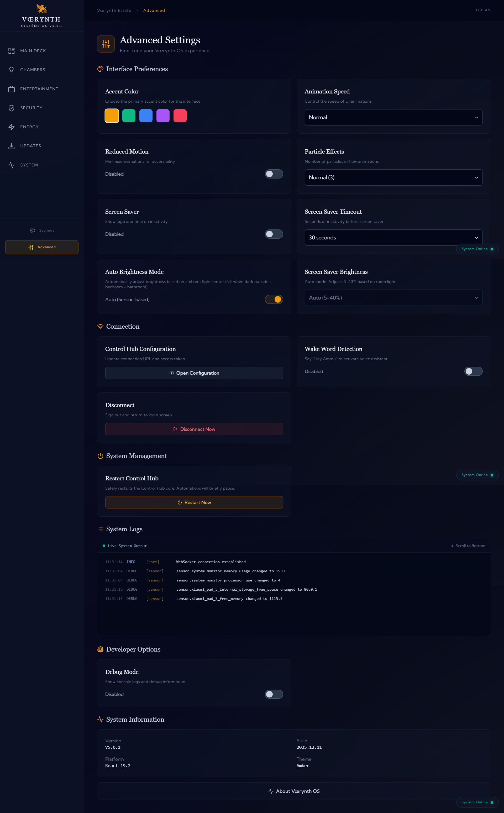The image size is (504, 813).
Task: Choose the purple accent color swatch
Action: [x=163, y=116]
